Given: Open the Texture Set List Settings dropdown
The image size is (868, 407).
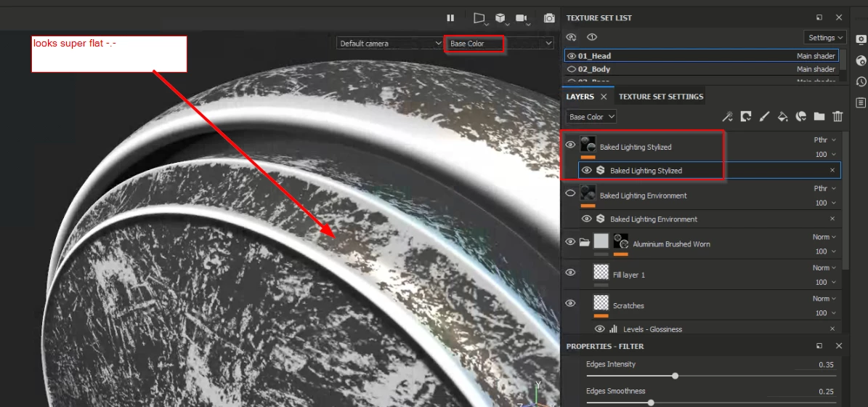Looking at the screenshot, I should tap(825, 38).
